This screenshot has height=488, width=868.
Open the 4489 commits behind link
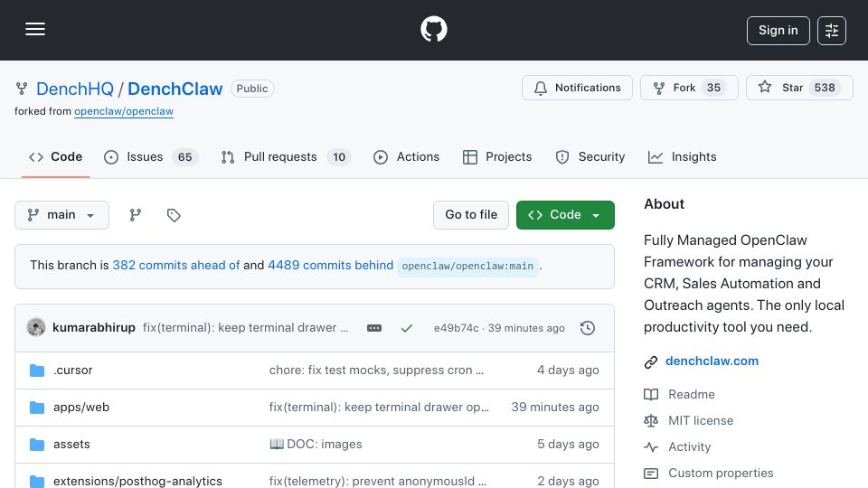(331, 265)
